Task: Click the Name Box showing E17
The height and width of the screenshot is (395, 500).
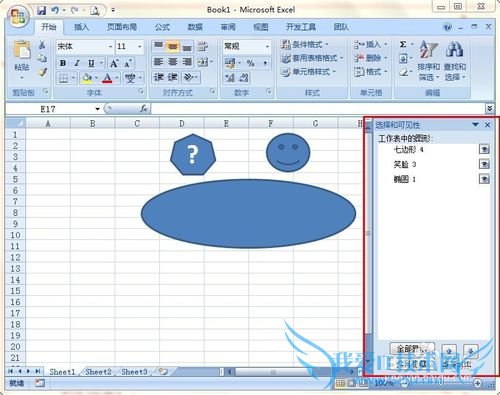Action: point(49,109)
